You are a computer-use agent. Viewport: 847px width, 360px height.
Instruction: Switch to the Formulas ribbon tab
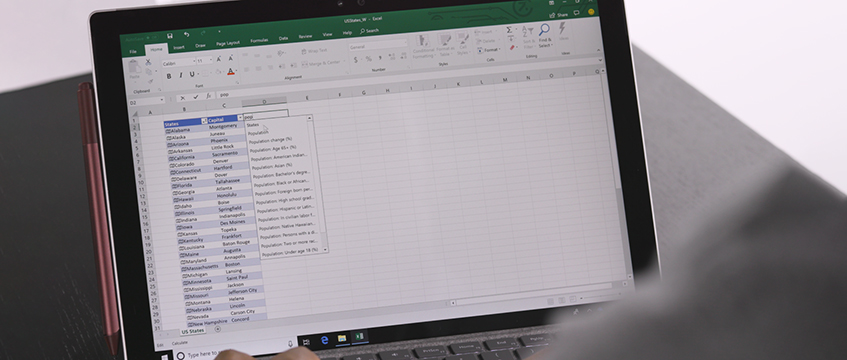[259, 41]
